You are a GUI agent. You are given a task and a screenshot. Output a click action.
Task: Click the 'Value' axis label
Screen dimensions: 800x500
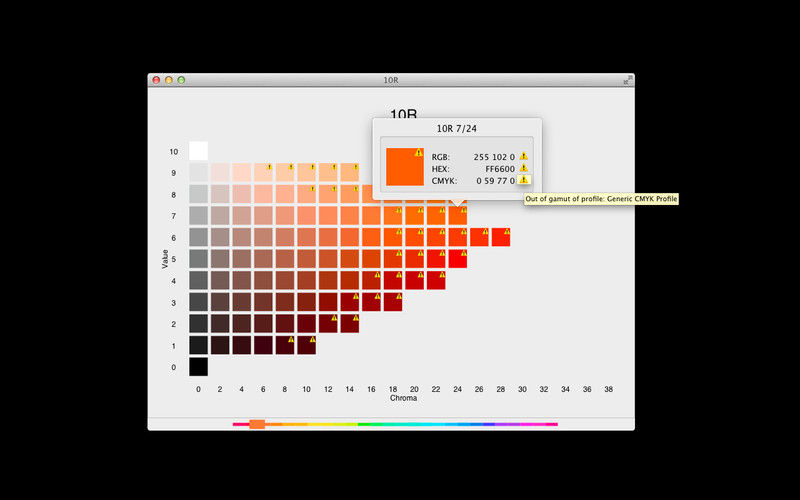(165, 259)
